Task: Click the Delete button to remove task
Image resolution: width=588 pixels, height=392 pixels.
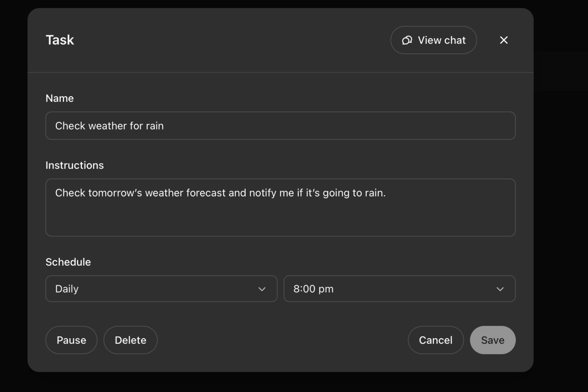Action: 130,340
